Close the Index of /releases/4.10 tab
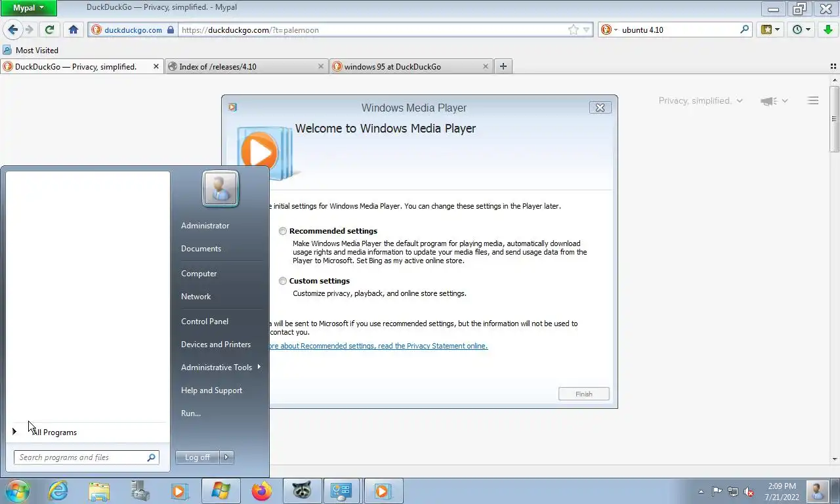Image resolution: width=840 pixels, height=504 pixels. [321, 66]
